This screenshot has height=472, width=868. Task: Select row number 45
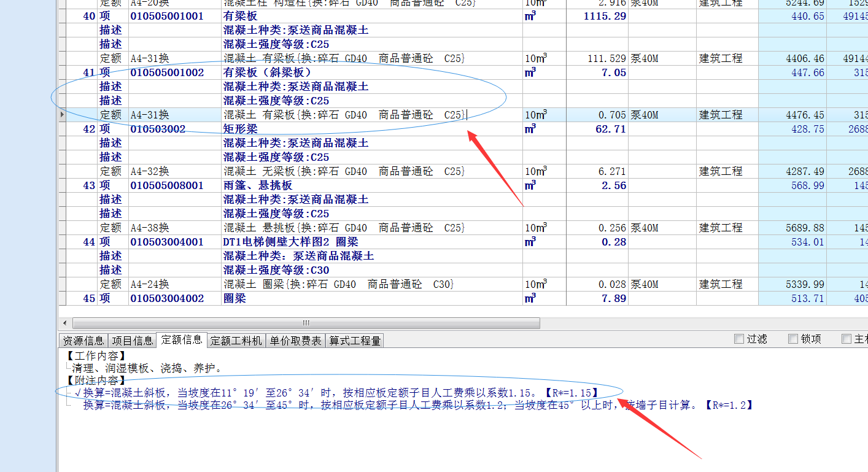[x=89, y=298]
